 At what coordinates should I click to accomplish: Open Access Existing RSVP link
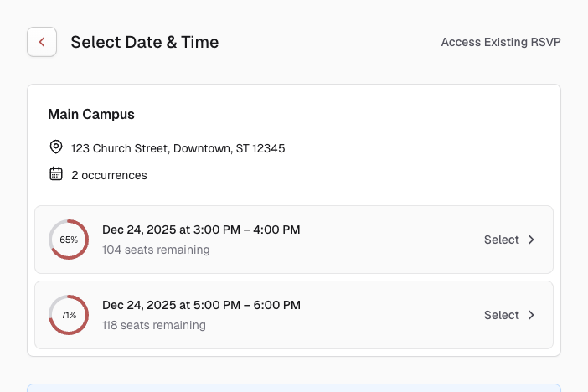(x=500, y=42)
